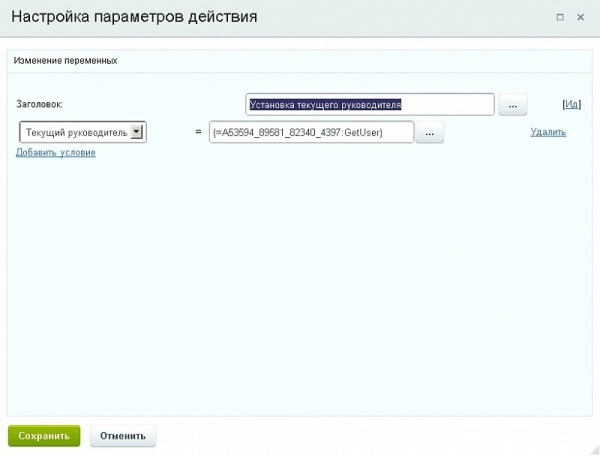Screen dimensions: 600x456
Task: Focus the GetUser expression value field
Action: pos(311,133)
